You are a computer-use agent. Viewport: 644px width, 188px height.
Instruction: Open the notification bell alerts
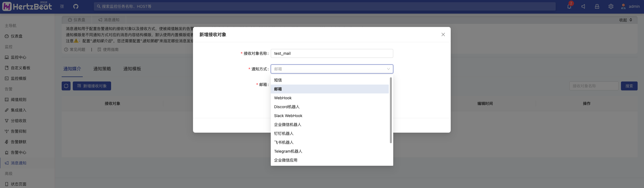[x=569, y=6]
